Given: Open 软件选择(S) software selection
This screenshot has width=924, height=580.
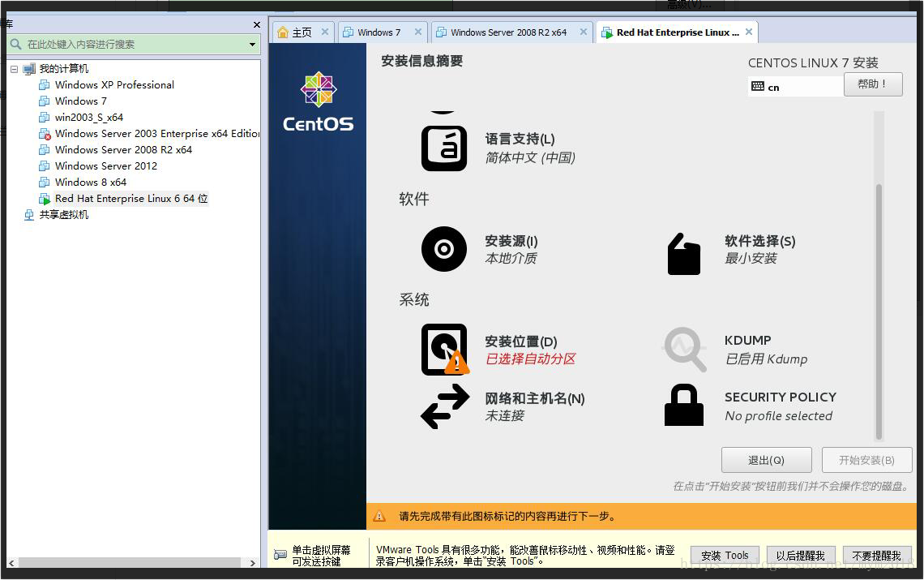Looking at the screenshot, I should 760,241.
